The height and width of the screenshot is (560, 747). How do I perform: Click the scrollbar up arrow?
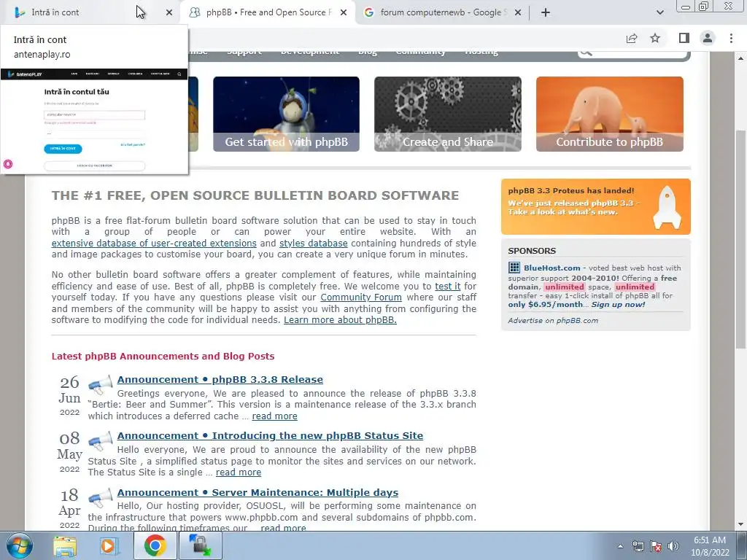tap(741, 58)
